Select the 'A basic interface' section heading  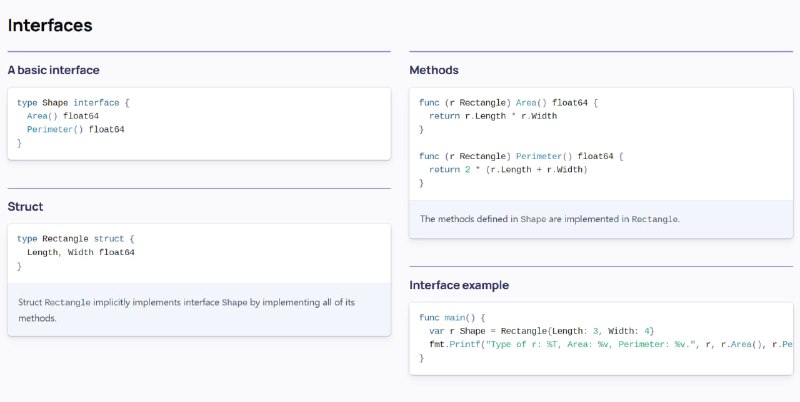click(54, 70)
